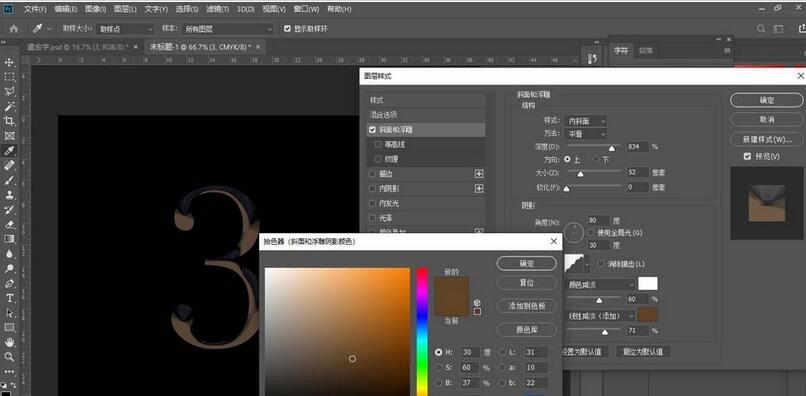Select the Brush tool

pos(9,181)
